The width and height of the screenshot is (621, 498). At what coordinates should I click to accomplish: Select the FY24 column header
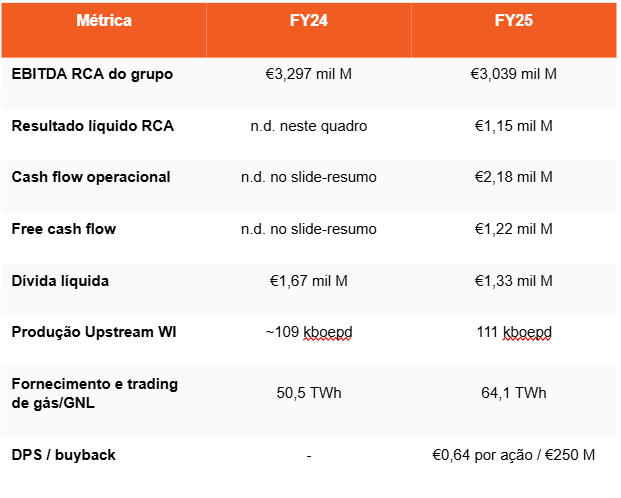click(x=308, y=20)
